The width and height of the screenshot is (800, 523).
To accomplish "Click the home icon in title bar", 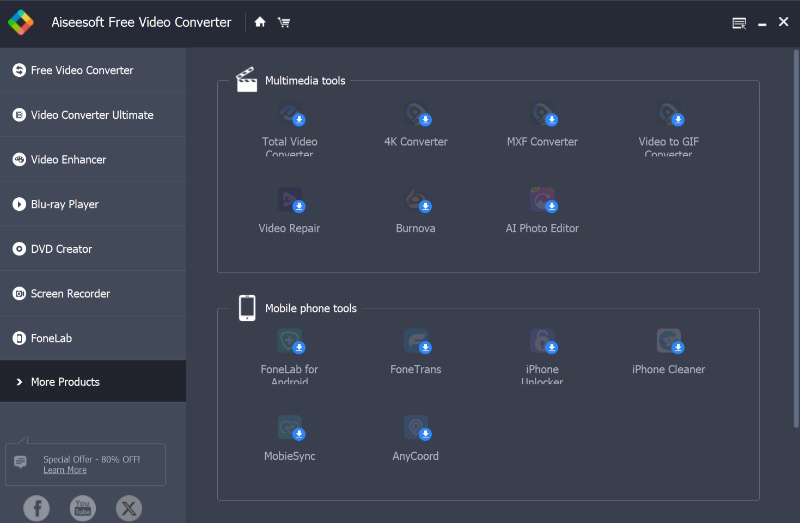I will coord(260,22).
